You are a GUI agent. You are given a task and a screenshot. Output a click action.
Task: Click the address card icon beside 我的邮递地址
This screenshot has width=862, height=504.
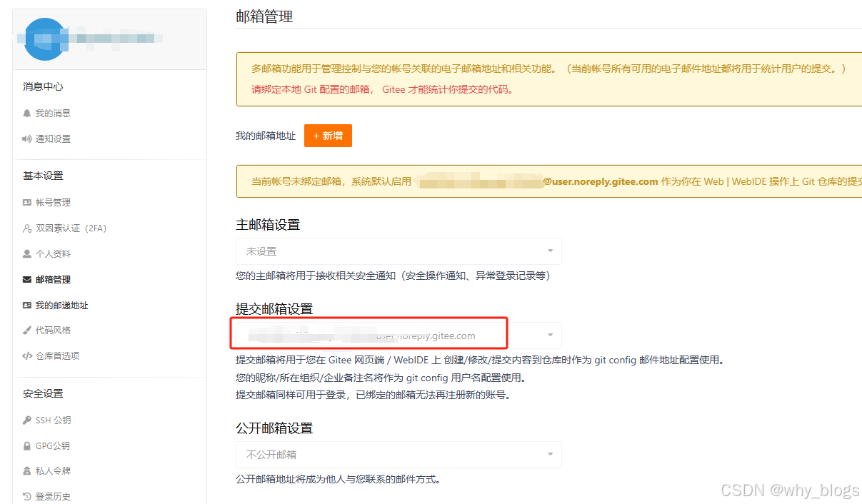(x=27, y=306)
